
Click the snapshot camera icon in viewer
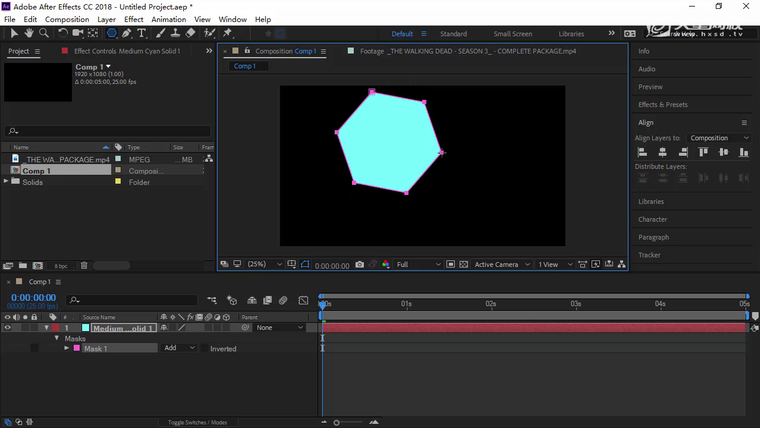pos(360,265)
